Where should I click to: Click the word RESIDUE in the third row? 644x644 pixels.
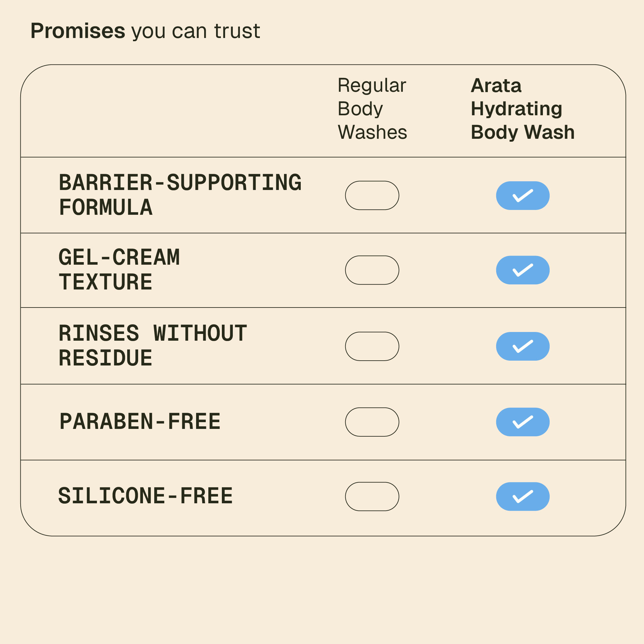(105, 358)
